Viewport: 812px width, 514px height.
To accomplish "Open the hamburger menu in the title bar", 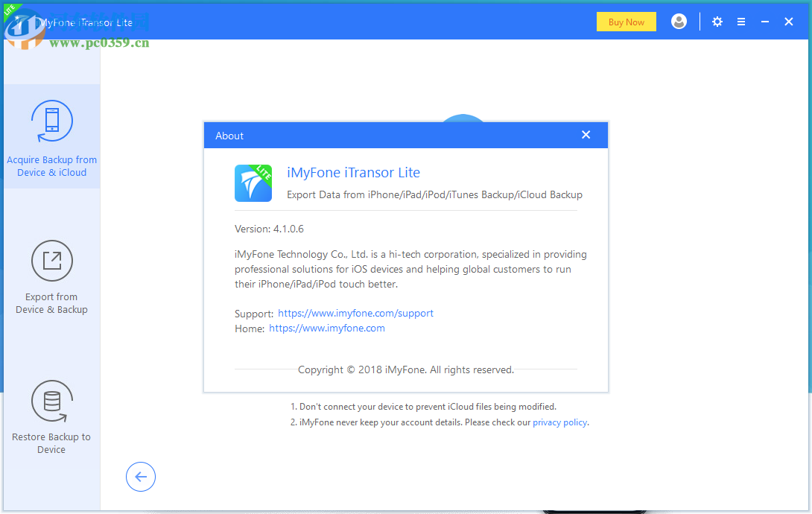I will tap(741, 22).
